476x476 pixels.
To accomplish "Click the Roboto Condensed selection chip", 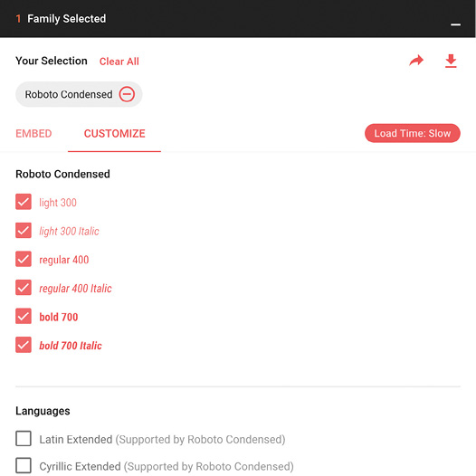I will [x=79, y=94].
